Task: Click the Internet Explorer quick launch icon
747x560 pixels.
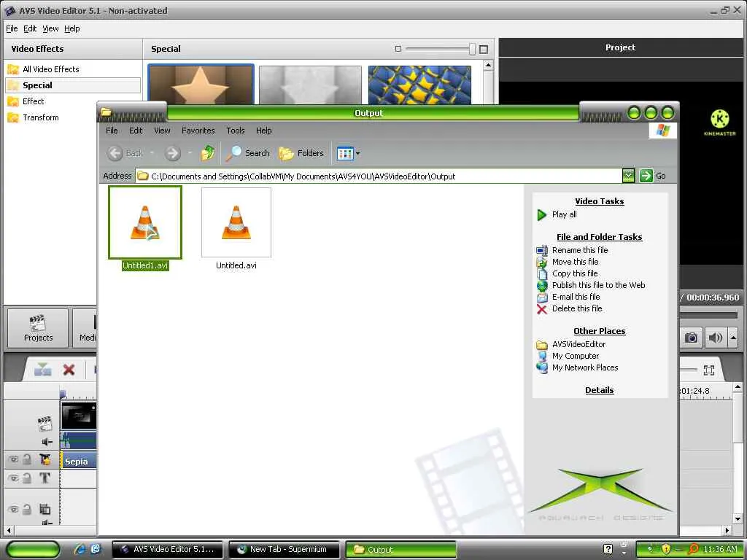Action: pos(80,549)
